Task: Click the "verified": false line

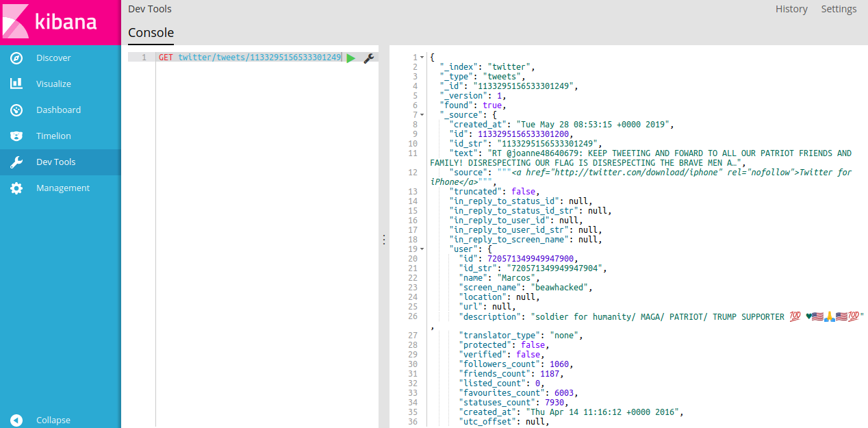Action: click(x=501, y=355)
